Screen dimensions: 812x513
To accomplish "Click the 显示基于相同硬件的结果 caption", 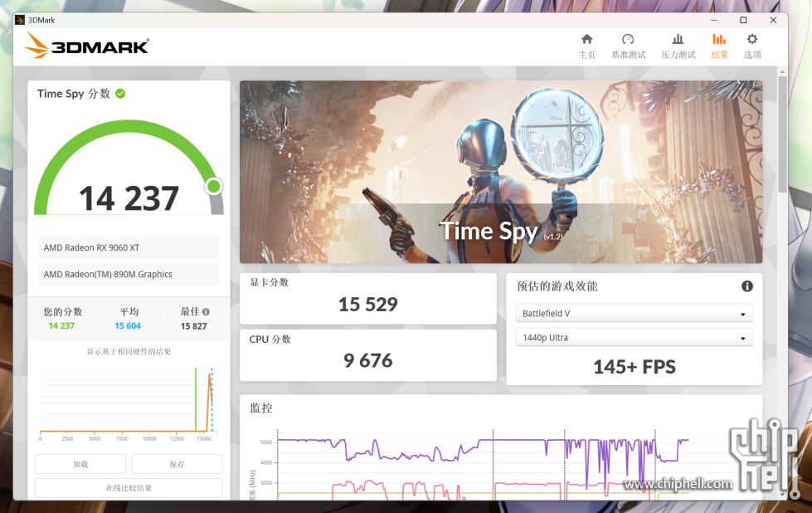I will coord(129,351).
